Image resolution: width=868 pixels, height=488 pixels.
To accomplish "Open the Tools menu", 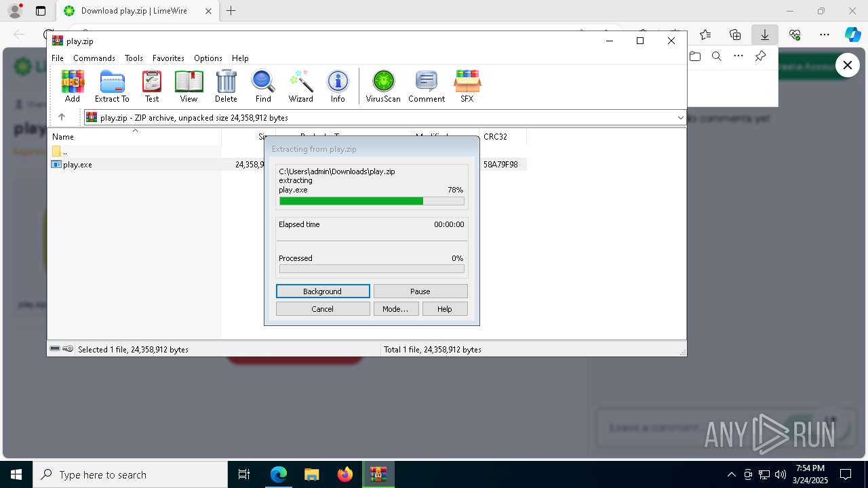I will tap(134, 58).
